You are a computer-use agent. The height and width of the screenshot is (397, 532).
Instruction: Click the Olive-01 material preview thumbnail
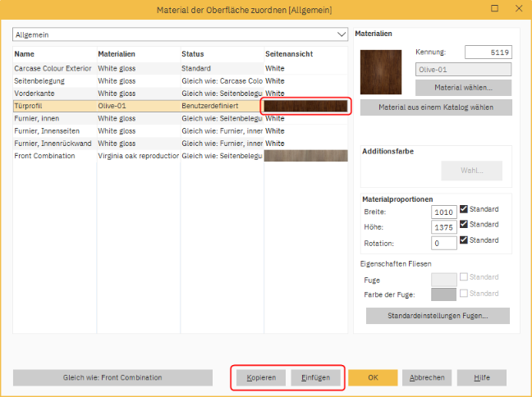pos(381,71)
